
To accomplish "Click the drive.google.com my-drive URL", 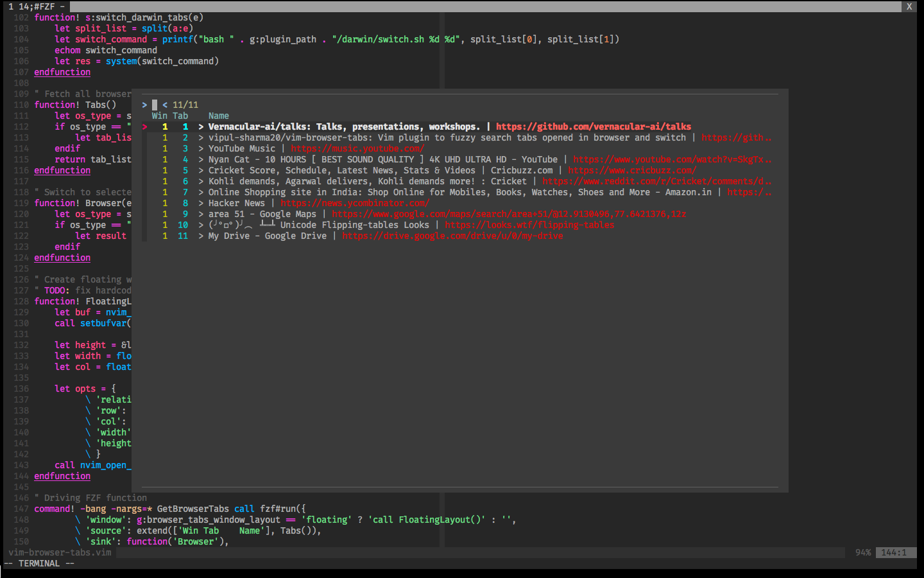I will pyautogui.click(x=452, y=236).
